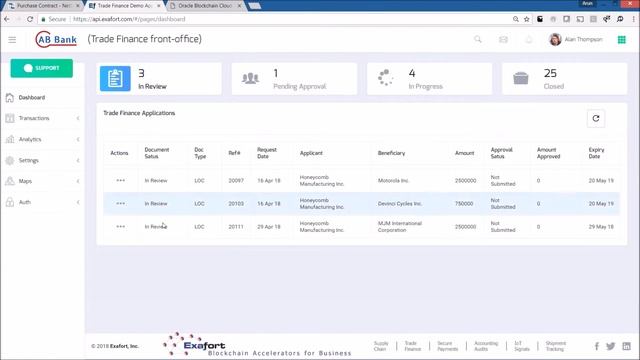
Task: Click the Ref 20097 cell
Action: (x=236, y=180)
